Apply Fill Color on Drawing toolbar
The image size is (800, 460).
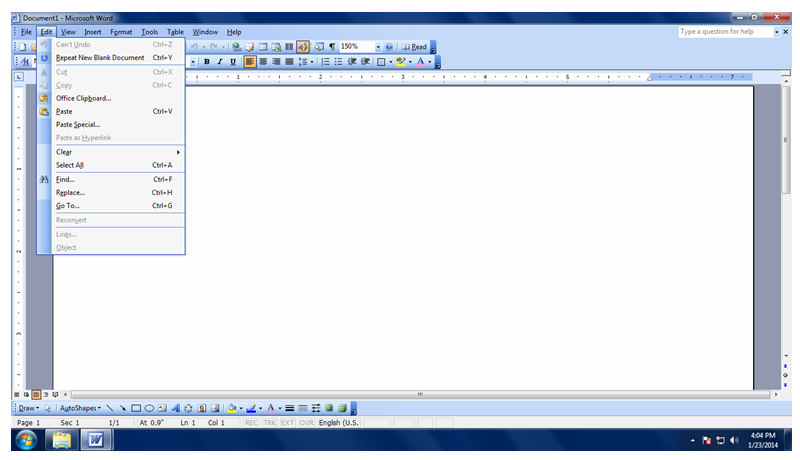click(x=232, y=408)
